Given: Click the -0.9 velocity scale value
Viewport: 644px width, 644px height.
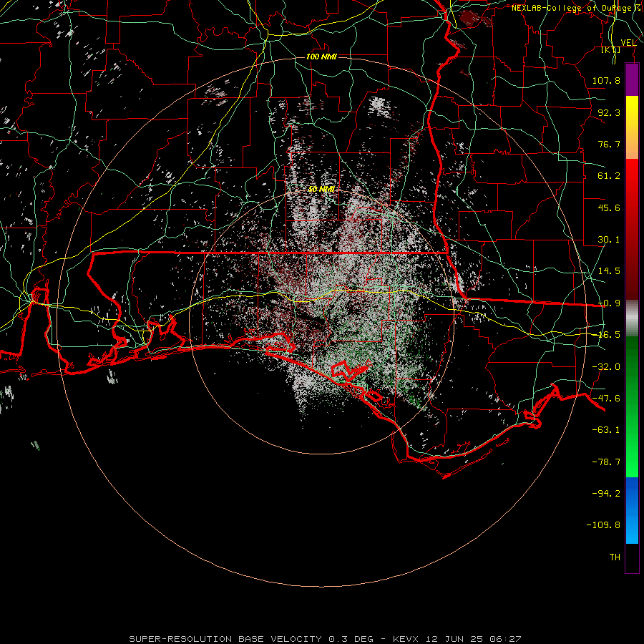Looking at the screenshot, I should [x=609, y=303].
